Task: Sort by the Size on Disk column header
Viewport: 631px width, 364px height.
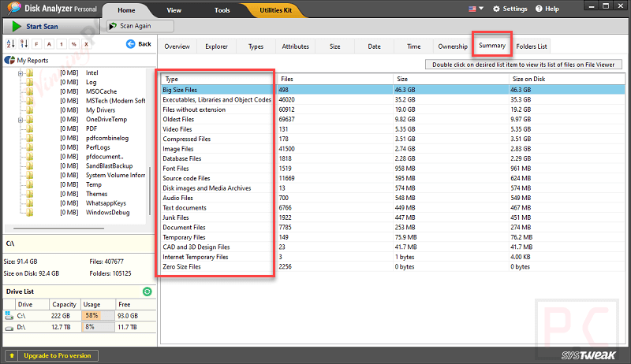Action: coord(566,79)
